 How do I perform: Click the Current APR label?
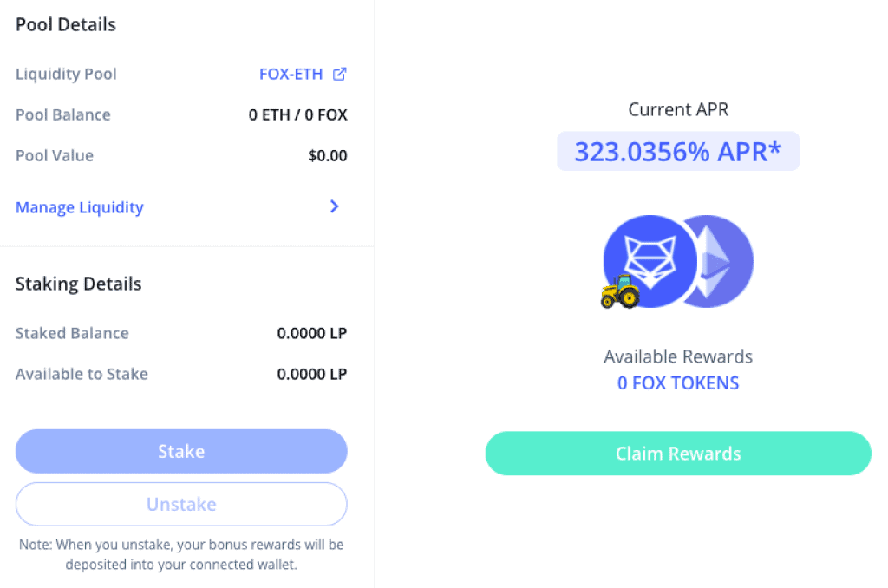[x=678, y=109]
